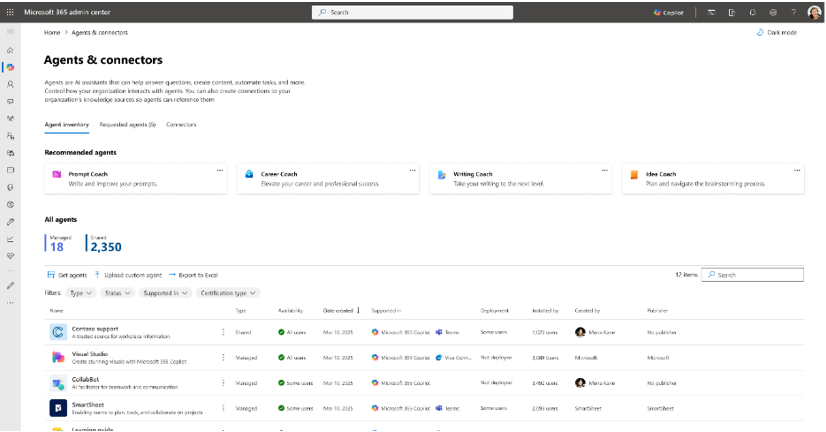
Task: Click the Home icon in left sidebar
Action: click(11, 50)
